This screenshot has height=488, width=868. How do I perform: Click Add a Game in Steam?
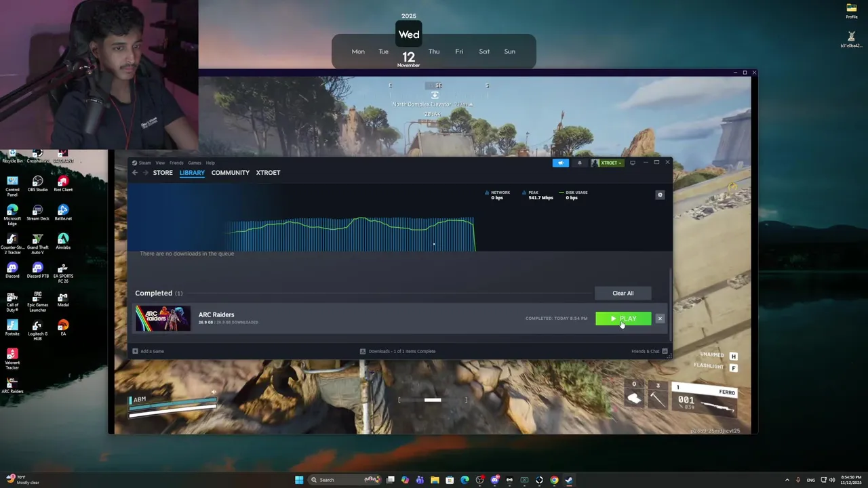(149, 351)
